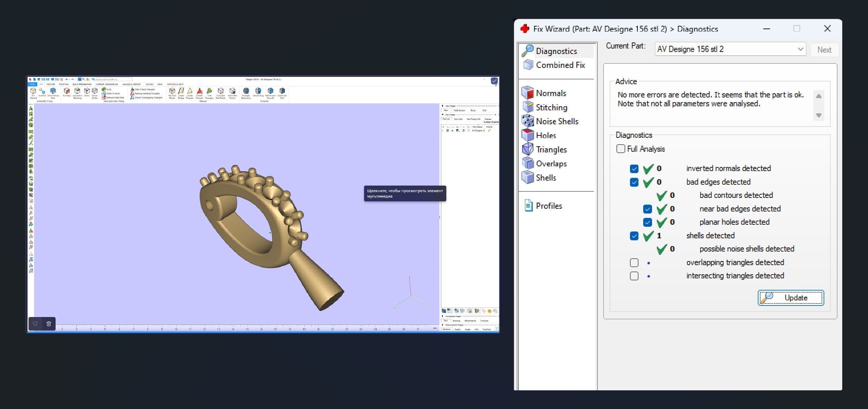Check intersecting triangles detected option

[634, 276]
